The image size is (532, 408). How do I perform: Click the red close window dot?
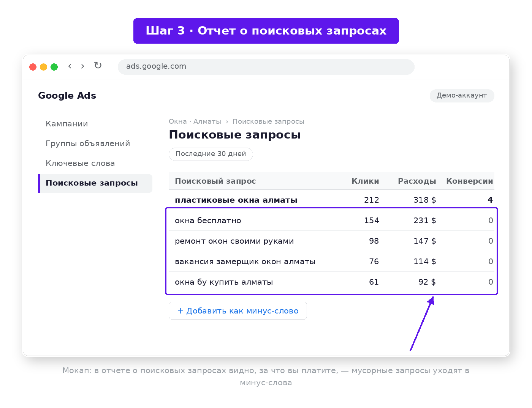pos(33,67)
